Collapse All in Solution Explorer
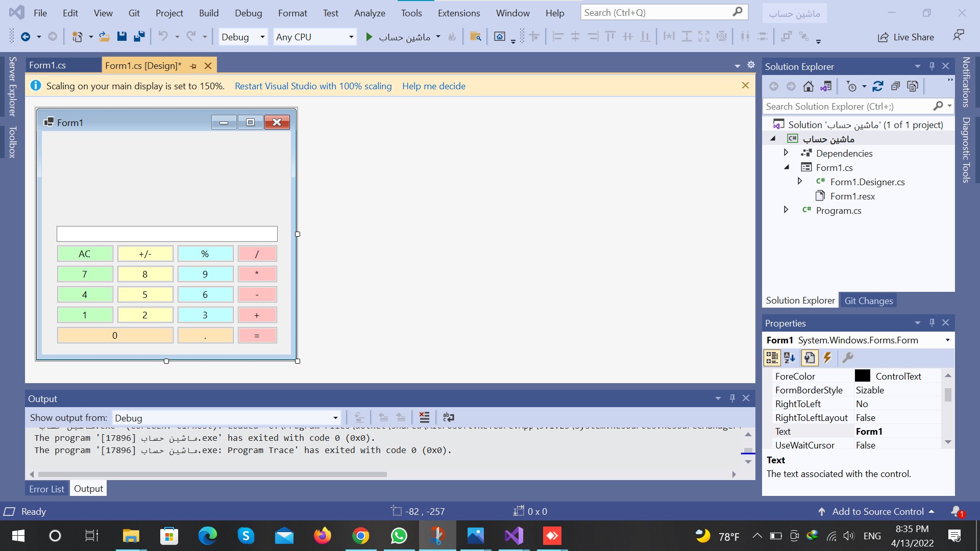 click(x=895, y=87)
